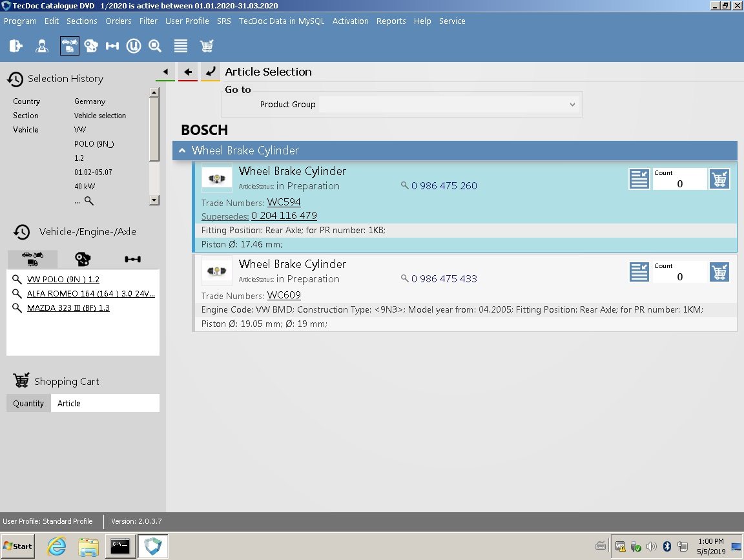Screen dimensions: 744x560
Task: Switch to the axle tab in history panel
Action: 132,259
